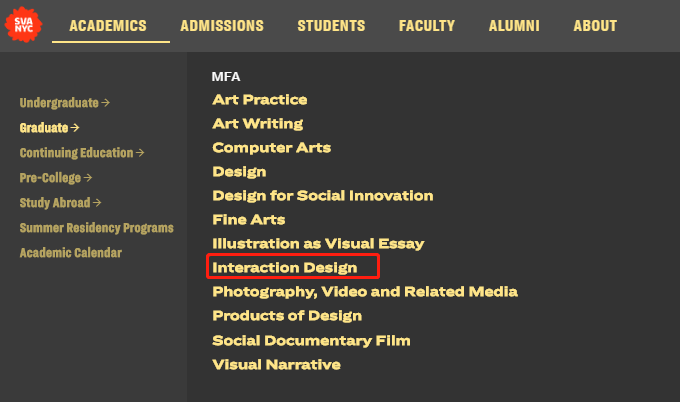Open the Academic Calendar link

(71, 253)
